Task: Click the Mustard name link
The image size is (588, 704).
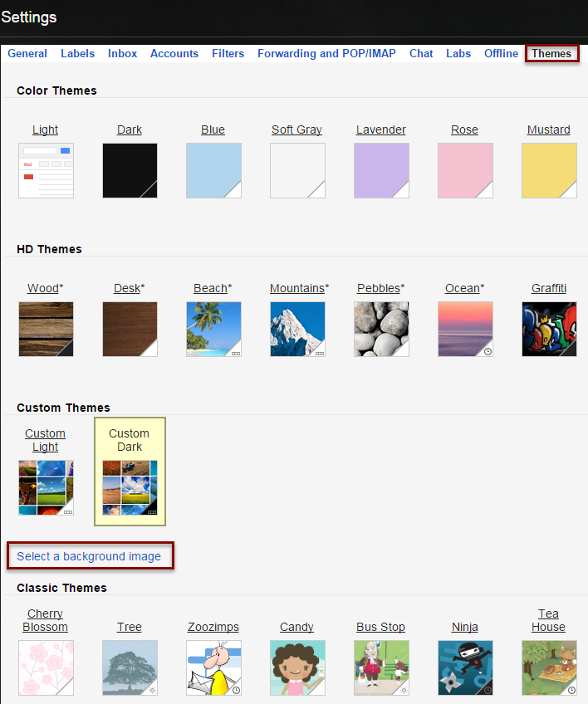Action: click(548, 130)
